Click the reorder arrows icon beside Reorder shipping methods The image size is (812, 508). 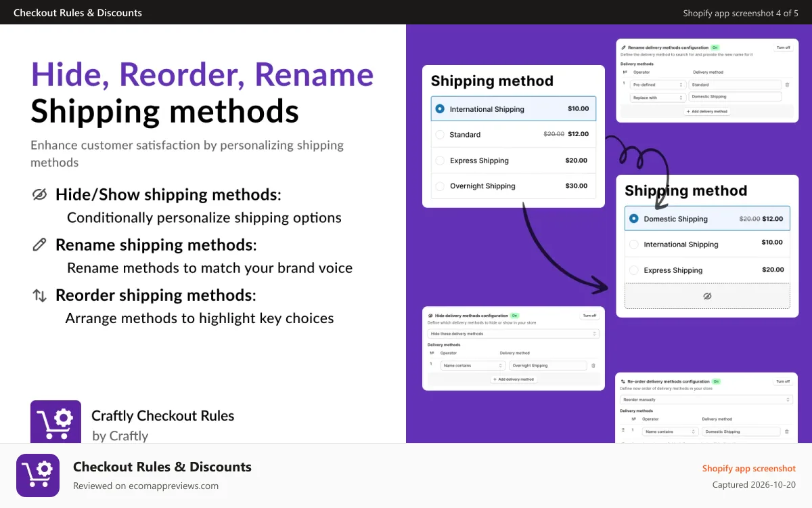coord(40,295)
